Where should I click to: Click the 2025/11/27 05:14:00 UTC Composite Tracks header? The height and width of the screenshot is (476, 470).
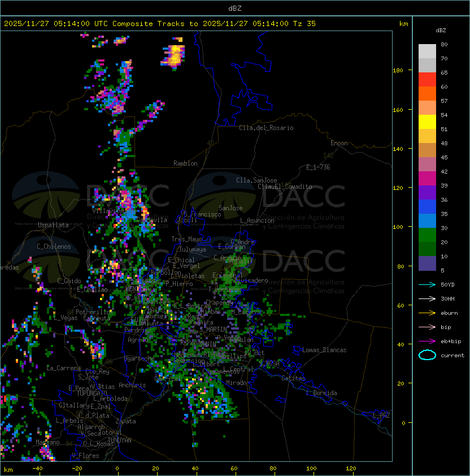click(x=160, y=24)
